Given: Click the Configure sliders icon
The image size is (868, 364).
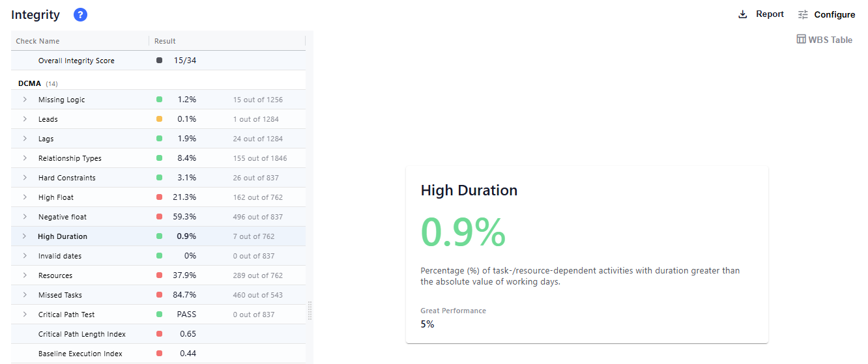Looking at the screenshot, I should [x=803, y=14].
